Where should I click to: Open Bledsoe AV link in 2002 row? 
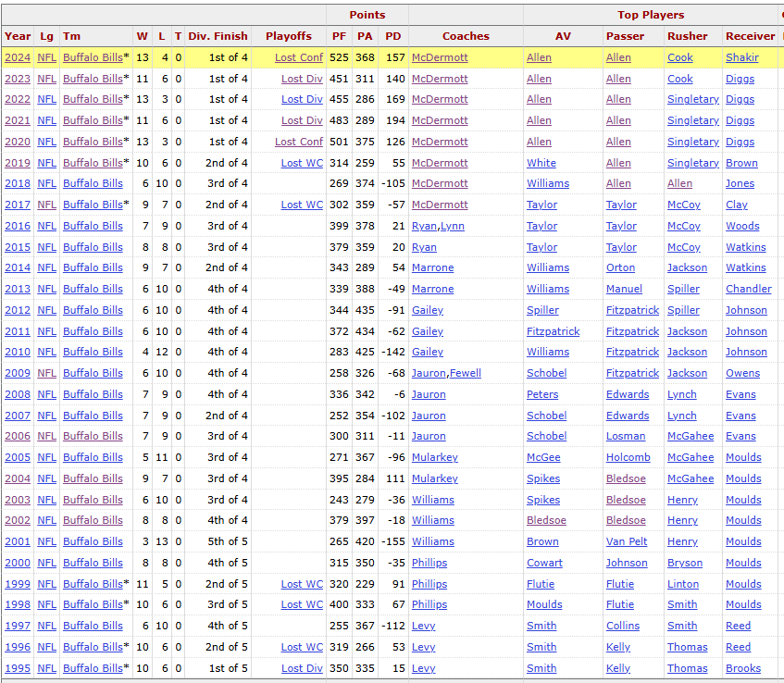(546, 520)
